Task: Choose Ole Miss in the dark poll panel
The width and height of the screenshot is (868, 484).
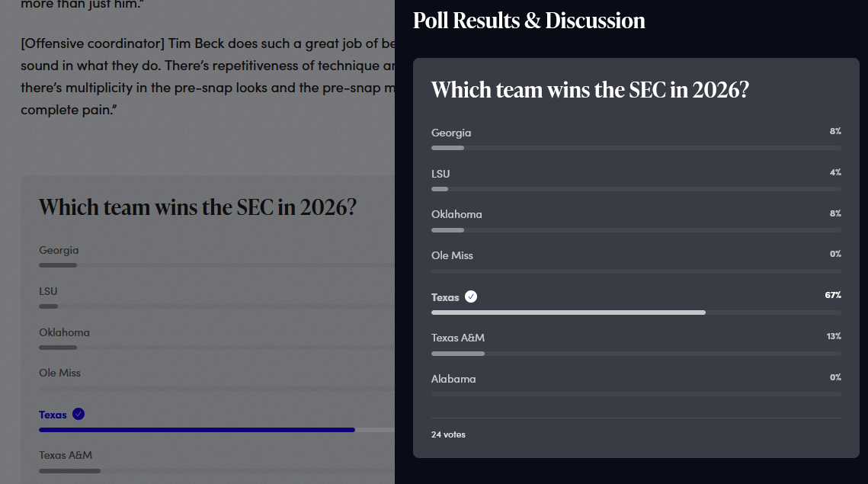Action: point(636,261)
